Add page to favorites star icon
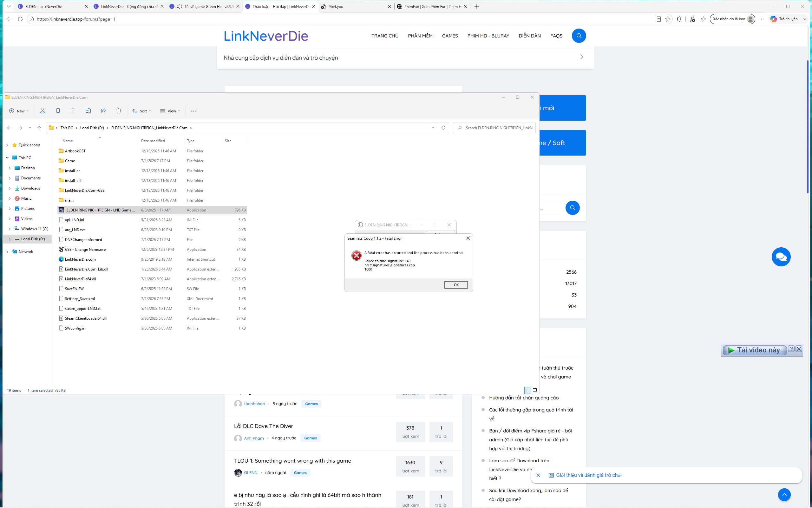The width and height of the screenshot is (812, 508). point(668,19)
